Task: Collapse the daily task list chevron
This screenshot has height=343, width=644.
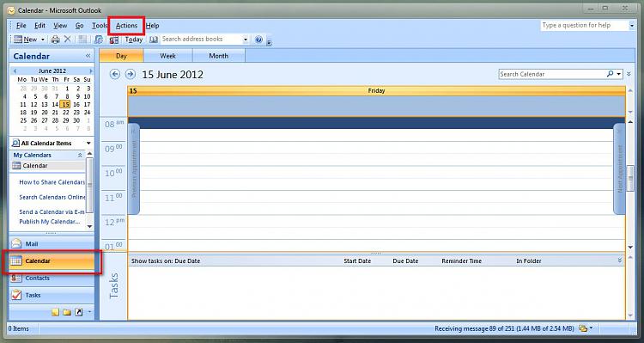Action: point(620,260)
